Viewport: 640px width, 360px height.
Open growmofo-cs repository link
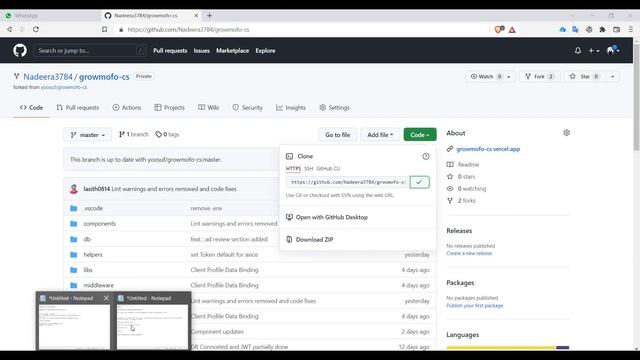(x=104, y=77)
